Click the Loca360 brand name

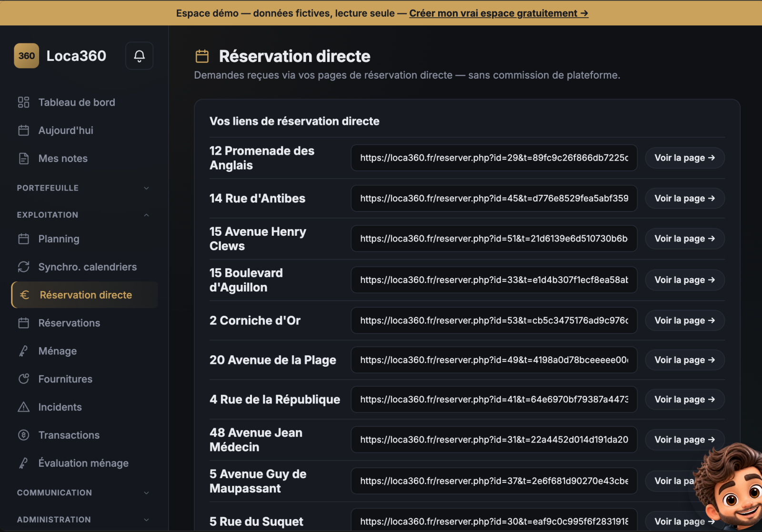(x=76, y=56)
